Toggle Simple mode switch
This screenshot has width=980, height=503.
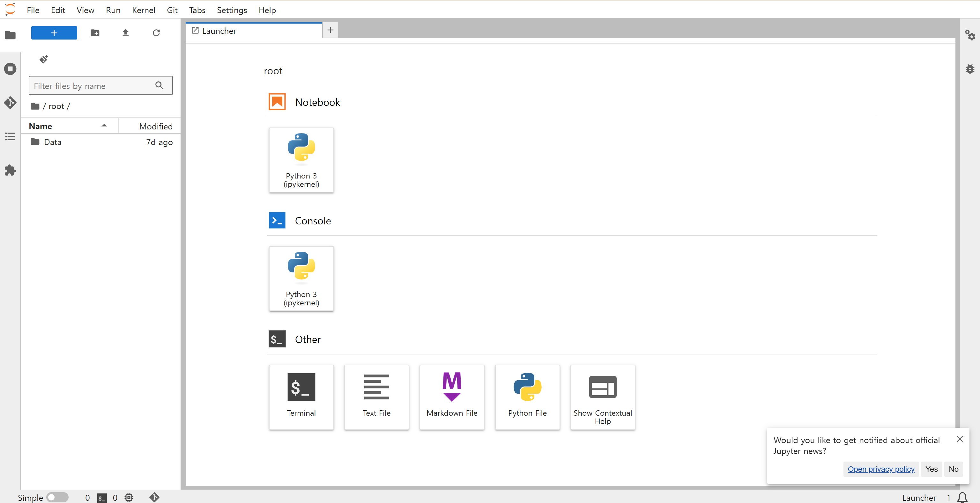tap(57, 497)
